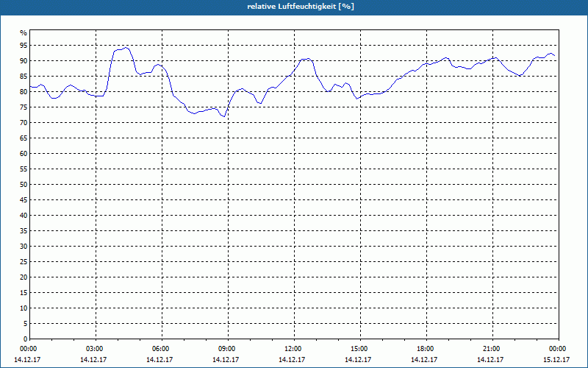Click the 80 y-axis value
The height and width of the screenshot is (368, 588).
click(x=24, y=91)
